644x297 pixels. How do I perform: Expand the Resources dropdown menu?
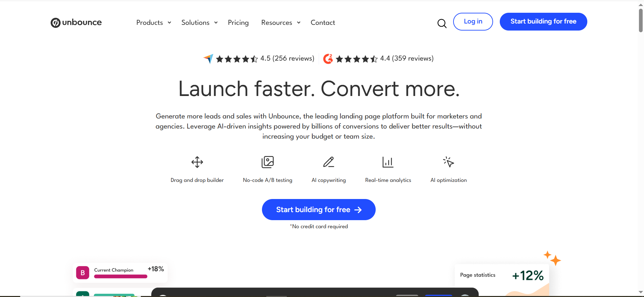281,22
